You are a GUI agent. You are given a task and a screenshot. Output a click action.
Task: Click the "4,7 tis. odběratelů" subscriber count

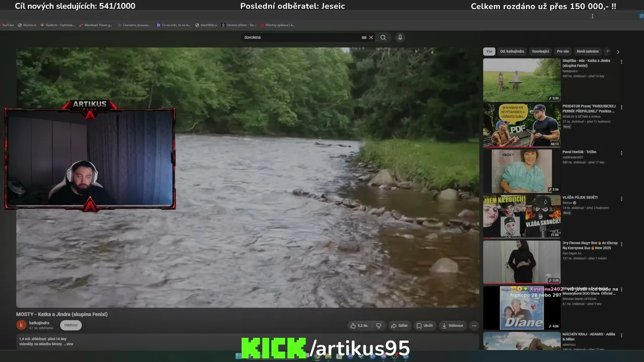pyautogui.click(x=41, y=328)
